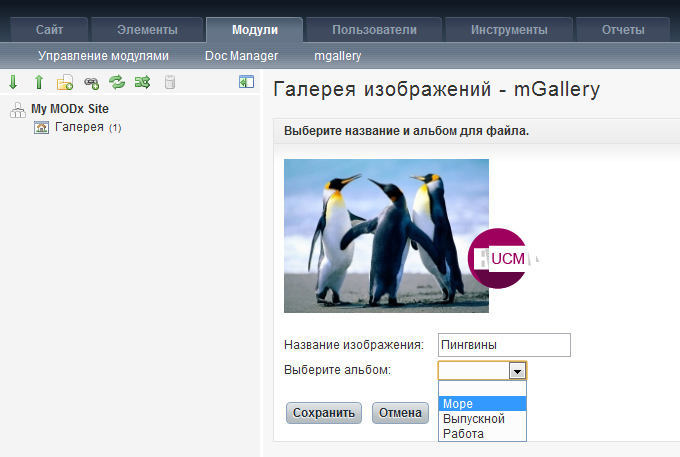The height and width of the screenshot is (457, 680).
Task: Click the Отмена button
Action: coord(400,413)
